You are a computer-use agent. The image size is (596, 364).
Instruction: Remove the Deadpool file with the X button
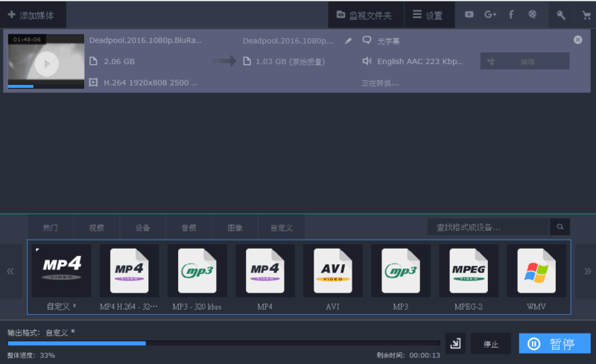tap(578, 40)
